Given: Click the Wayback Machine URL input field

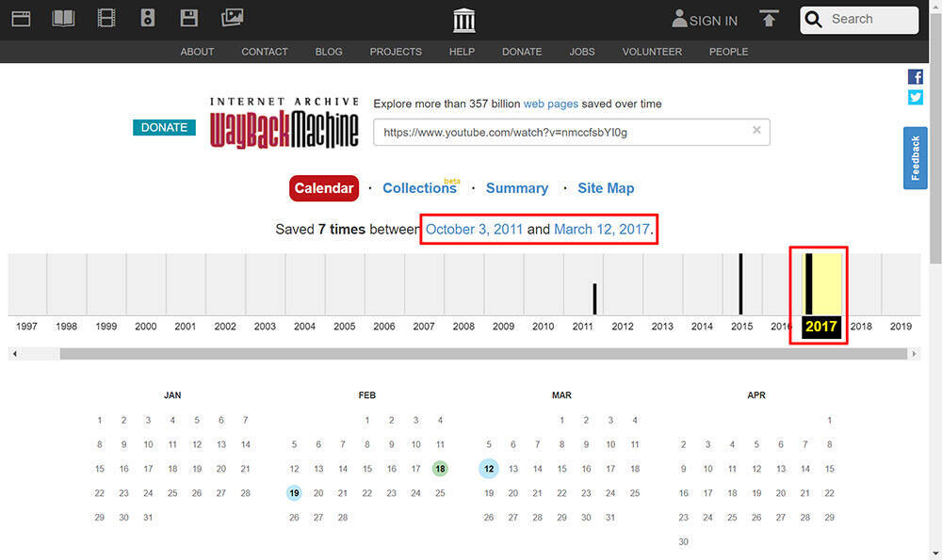Looking at the screenshot, I should [562, 133].
